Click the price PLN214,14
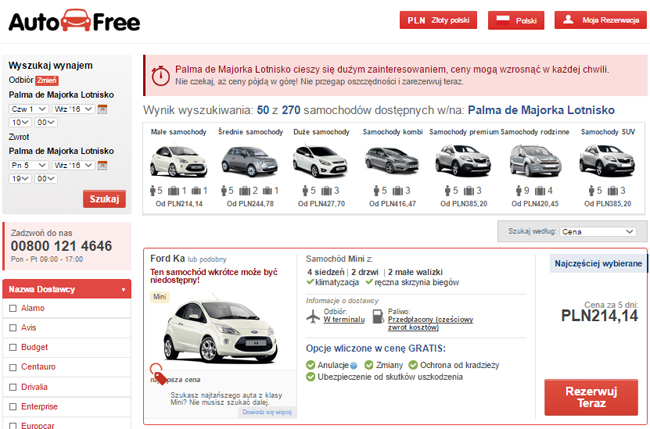 pyautogui.click(x=599, y=316)
